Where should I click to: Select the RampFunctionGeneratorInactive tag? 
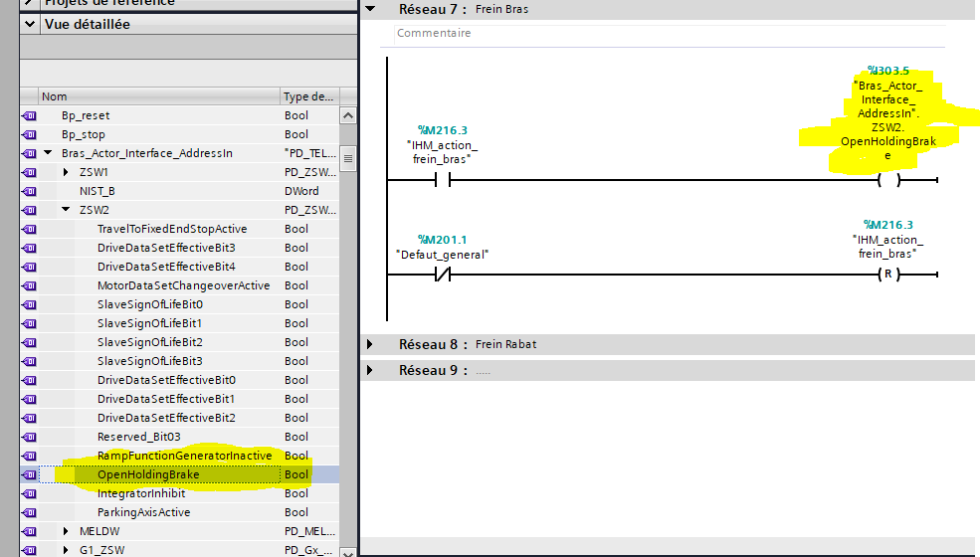(x=184, y=456)
